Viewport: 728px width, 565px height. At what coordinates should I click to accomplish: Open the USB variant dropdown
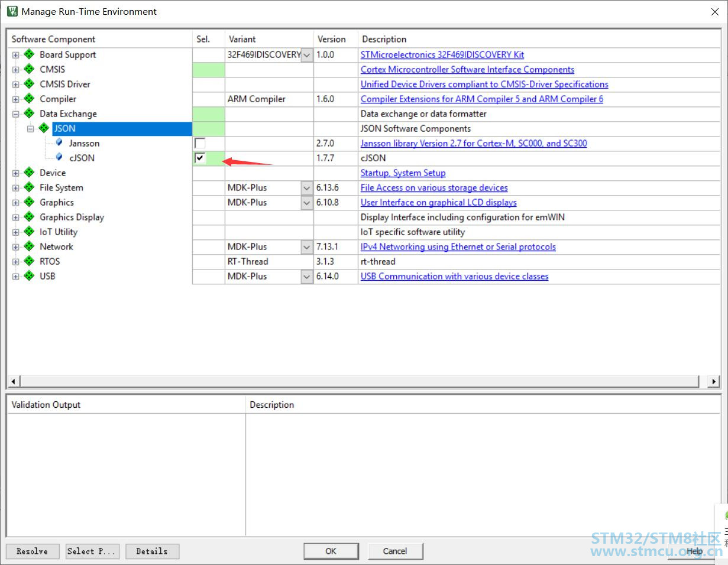pyautogui.click(x=307, y=277)
